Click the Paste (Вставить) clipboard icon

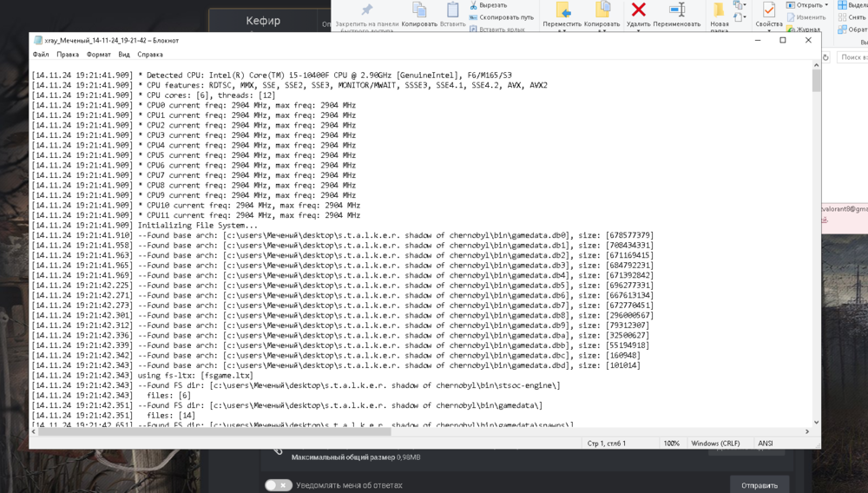(452, 10)
